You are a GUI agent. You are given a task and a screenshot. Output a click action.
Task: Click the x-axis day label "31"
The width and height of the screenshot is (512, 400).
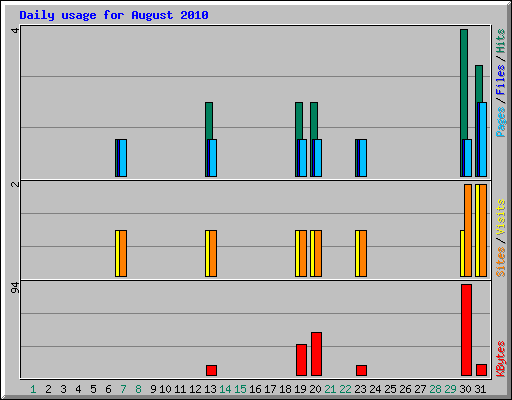(x=480, y=389)
